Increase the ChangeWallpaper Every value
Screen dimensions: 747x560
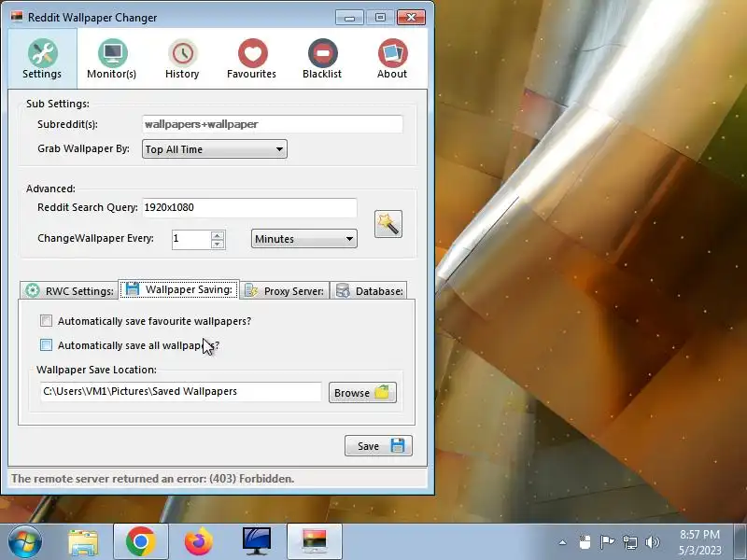pos(218,235)
